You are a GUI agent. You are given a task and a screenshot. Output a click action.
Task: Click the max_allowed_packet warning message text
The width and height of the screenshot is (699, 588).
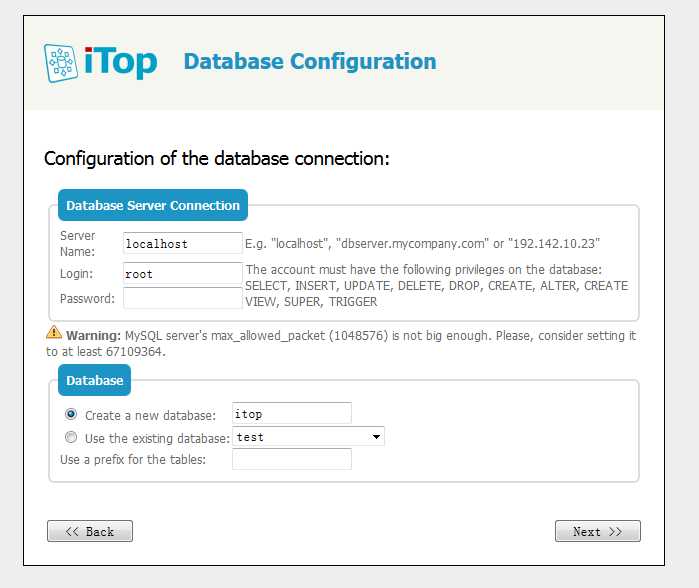pos(341,343)
